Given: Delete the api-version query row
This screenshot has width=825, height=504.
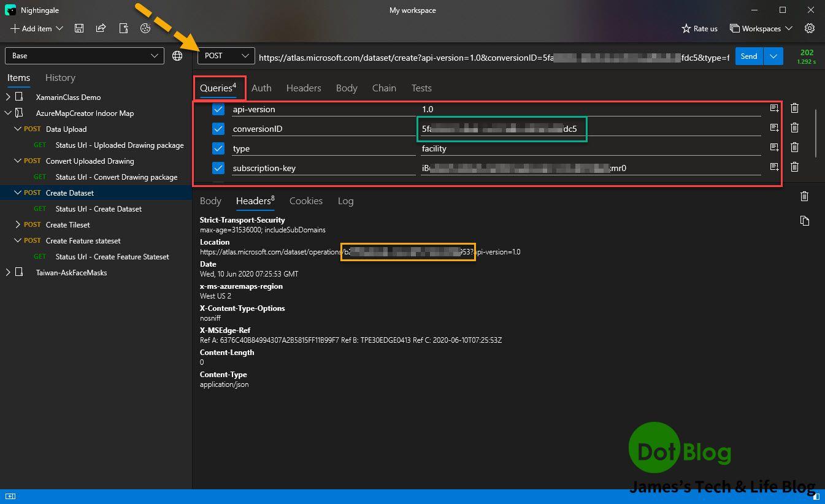Looking at the screenshot, I should click(794, 109).
